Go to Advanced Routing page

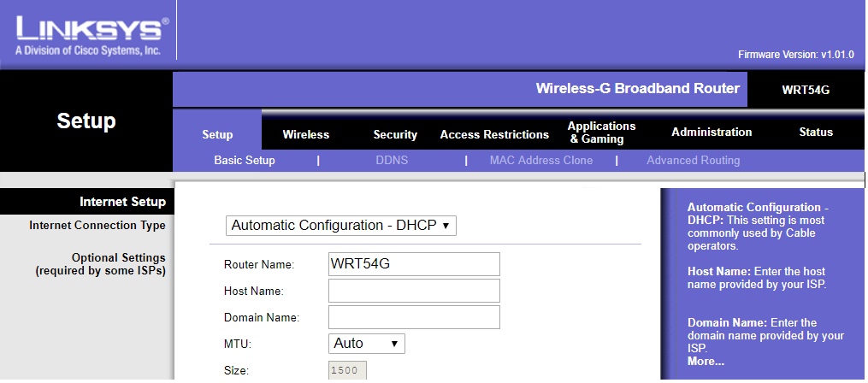[693, 161]
